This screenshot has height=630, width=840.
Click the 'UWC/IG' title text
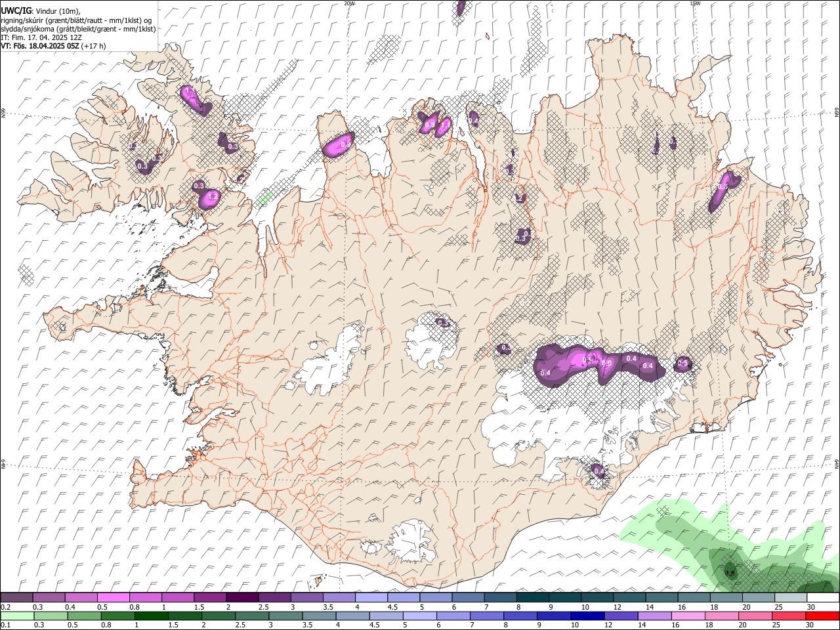tap(16, 10)
